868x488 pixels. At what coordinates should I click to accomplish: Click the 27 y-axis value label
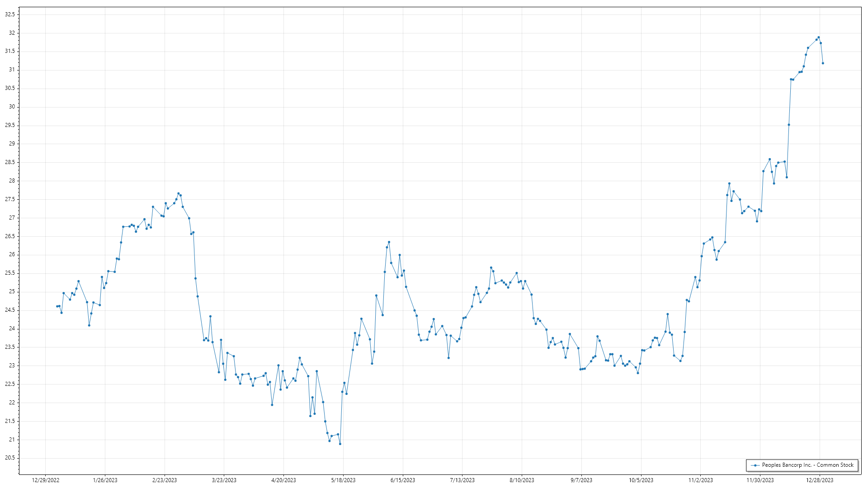click(12, 218)
